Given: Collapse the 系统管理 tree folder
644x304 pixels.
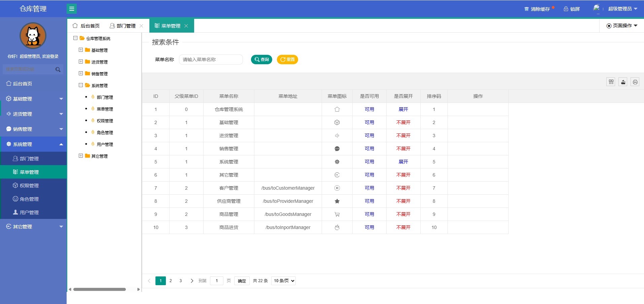Looking at the screenshot, I should pos(81,85).
